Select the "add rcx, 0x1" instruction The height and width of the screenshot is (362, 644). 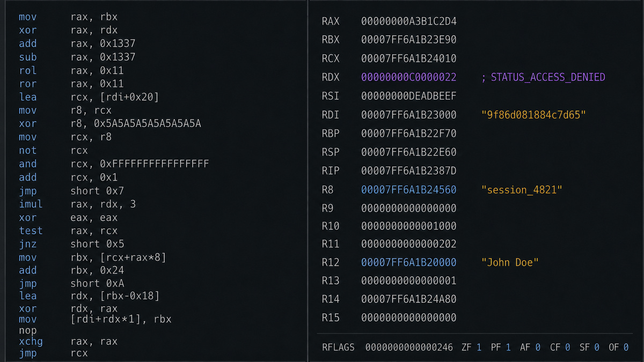68,178
